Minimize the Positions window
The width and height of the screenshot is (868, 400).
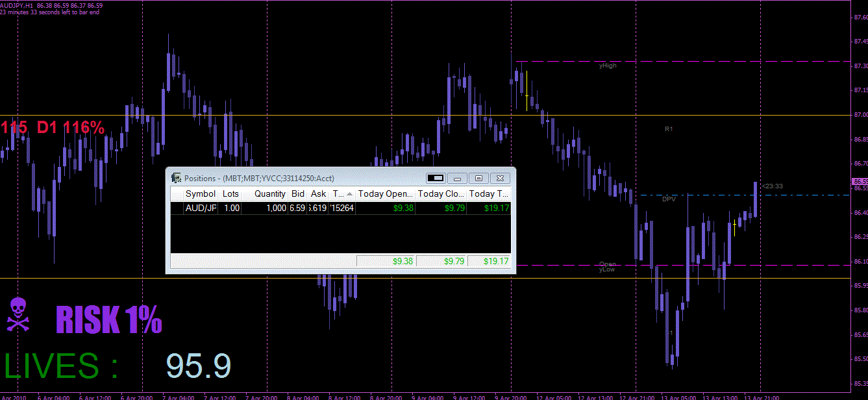coord(457,178)
